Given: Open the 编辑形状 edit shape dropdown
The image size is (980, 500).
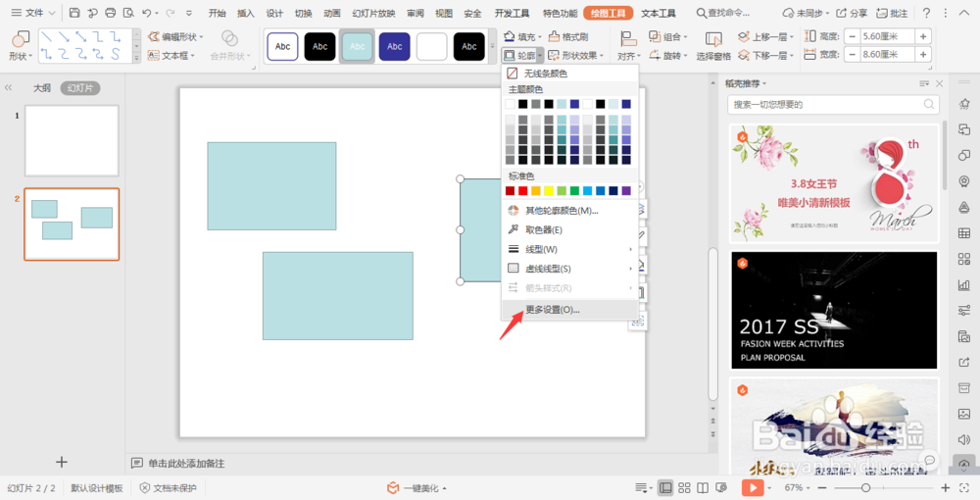Looking at the screenshot, I should click(x=175, y=37).
